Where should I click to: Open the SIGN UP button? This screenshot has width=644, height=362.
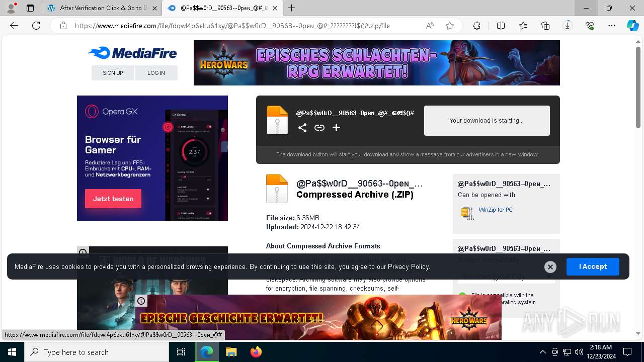coord(113,73)
